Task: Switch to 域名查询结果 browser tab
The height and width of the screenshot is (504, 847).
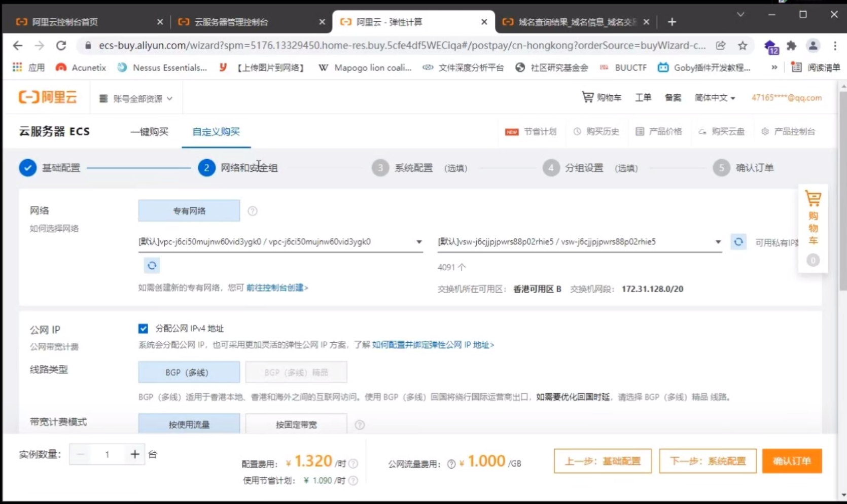Action: coord(575,22)
